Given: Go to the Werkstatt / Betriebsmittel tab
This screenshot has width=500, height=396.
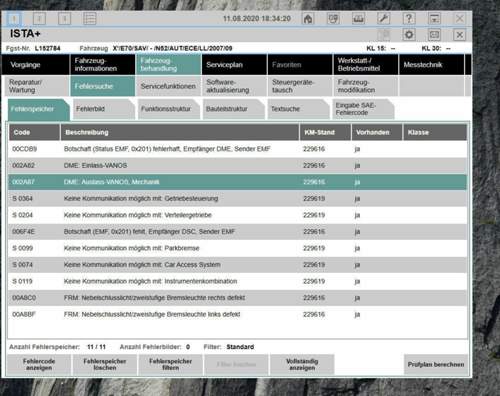Looking at the screenshot, I should tap(366, 64).
